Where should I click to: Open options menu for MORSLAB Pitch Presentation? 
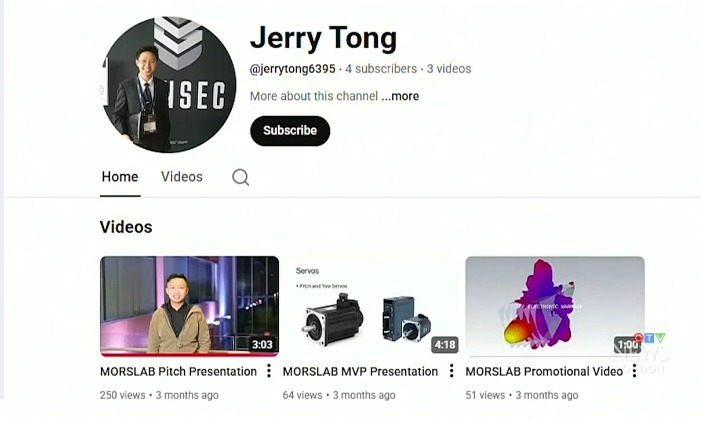(x=269, y=371)
